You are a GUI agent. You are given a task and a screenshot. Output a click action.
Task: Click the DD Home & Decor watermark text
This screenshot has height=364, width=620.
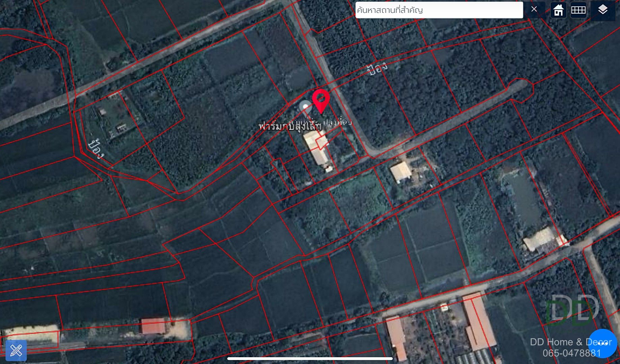pos(571,342)
